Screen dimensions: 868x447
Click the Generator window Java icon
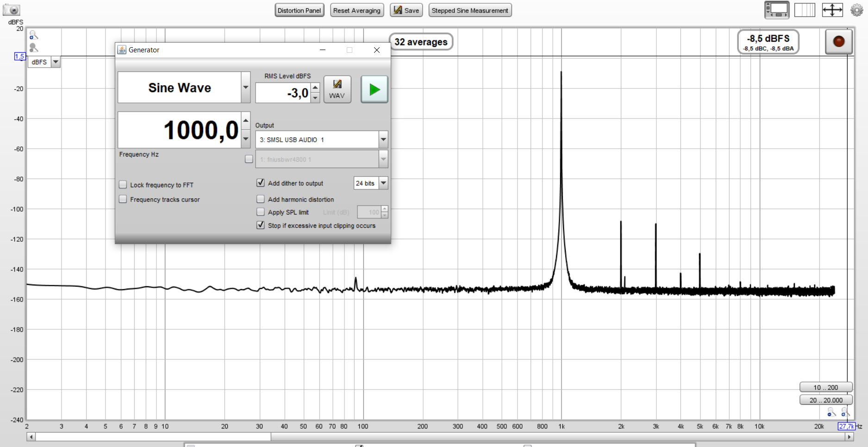[122, 50]
